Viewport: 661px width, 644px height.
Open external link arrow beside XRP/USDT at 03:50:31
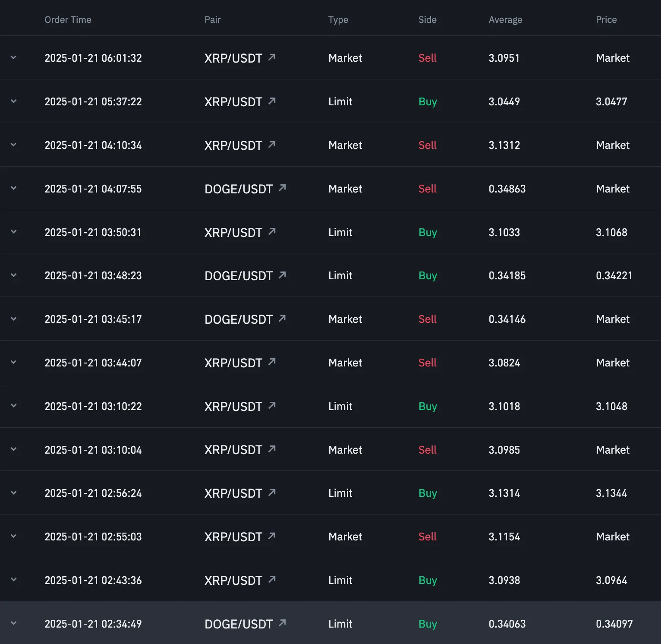272,231
